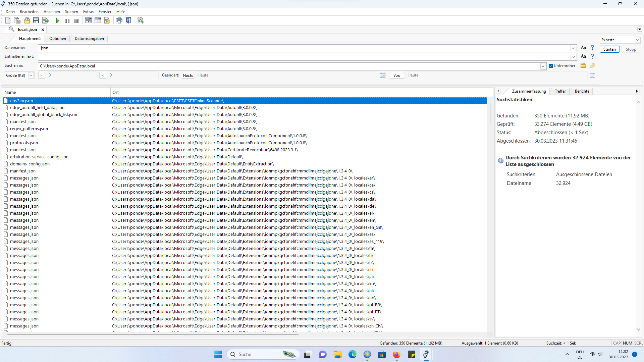Open the calendar for the Nach date
Viewport: 644px width, 362px height.
(383, 75)
